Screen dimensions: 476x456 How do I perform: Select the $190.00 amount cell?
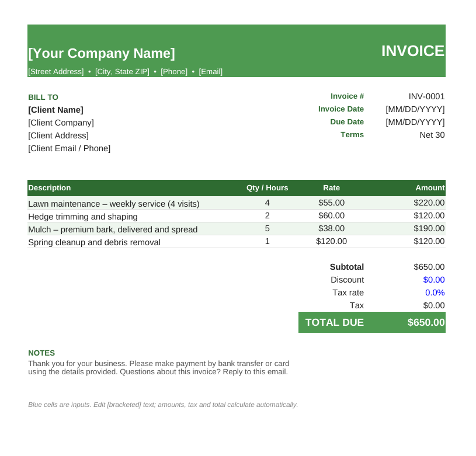pos(429,228)
